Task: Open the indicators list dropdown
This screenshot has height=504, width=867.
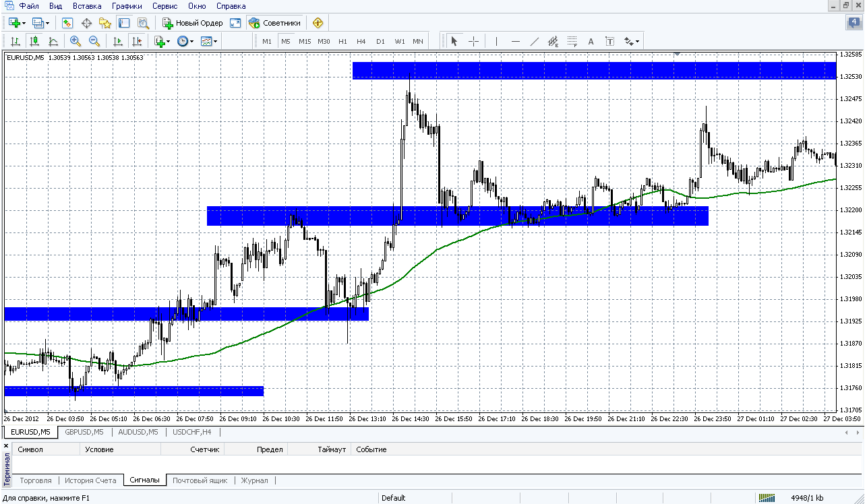Action: pyautogui.click(x=162, y=41)
